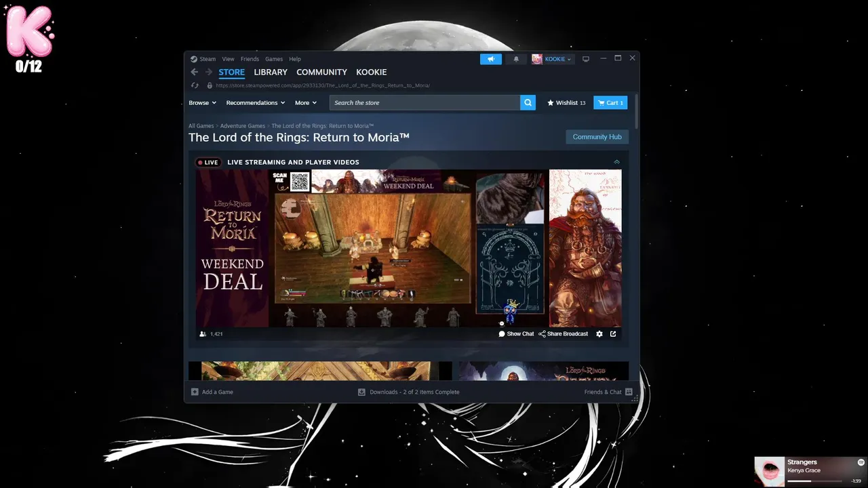Open notifications bell icon
Screen dimensions: 868x488
click(x=516, y=59)
